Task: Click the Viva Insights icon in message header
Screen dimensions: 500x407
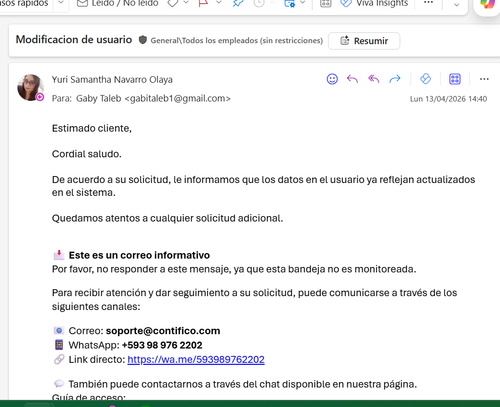Action: click(425, 79)
